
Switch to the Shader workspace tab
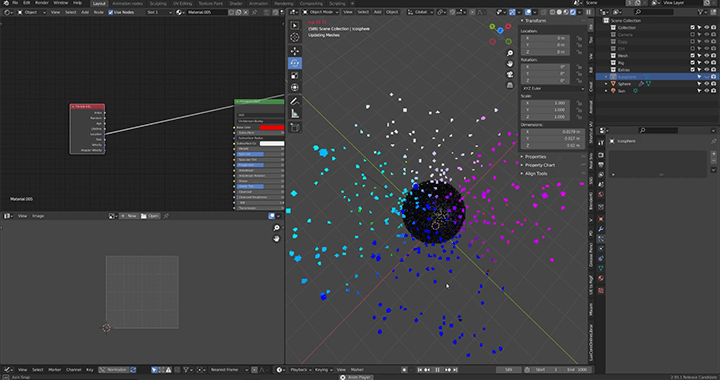click(x=236, y=3)
